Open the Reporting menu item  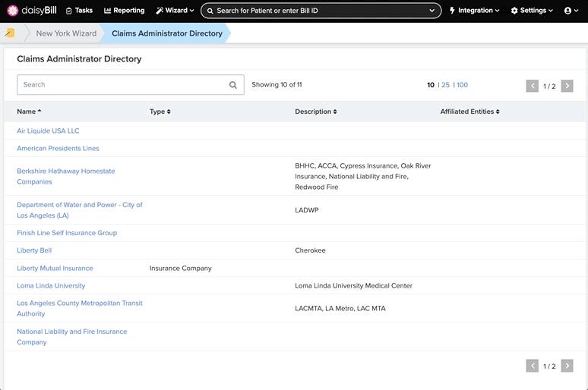click(124, 11)
